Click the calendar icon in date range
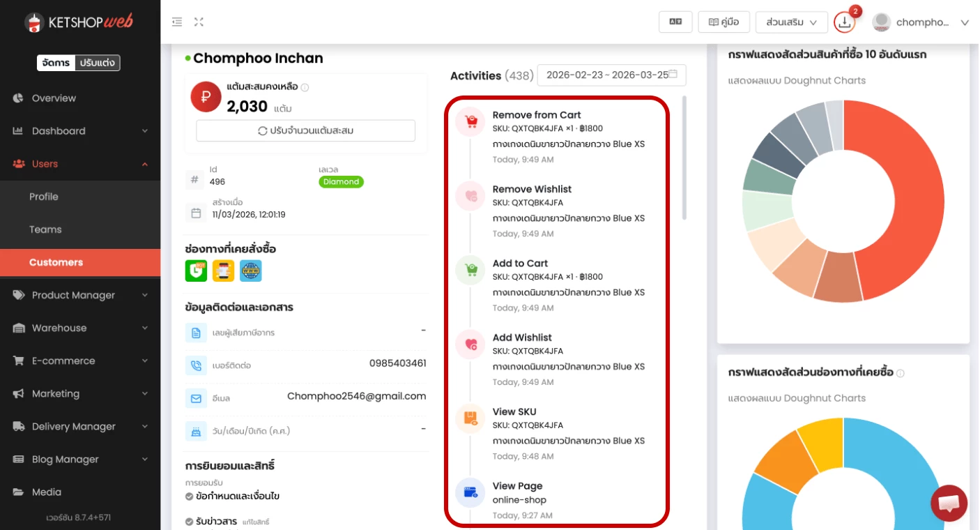Image resolution: width=980 pixels, height=530 pixels. pos(673,74)
